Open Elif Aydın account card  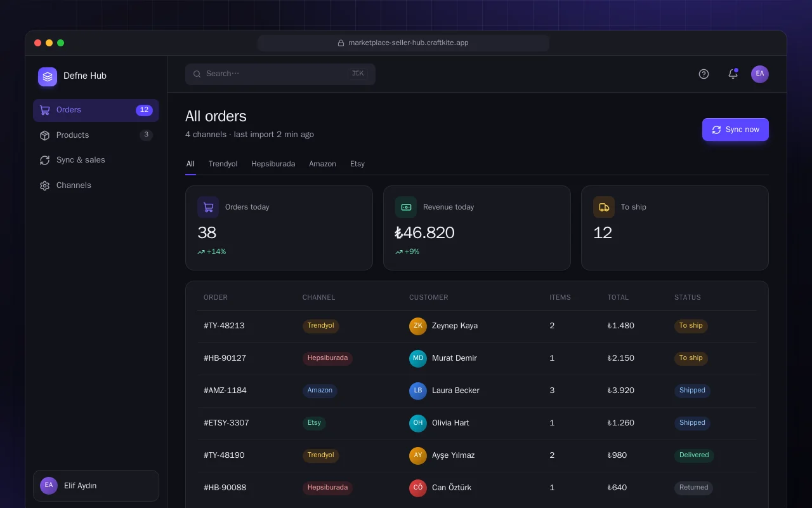pyautogui.click(x=96, y=486)
